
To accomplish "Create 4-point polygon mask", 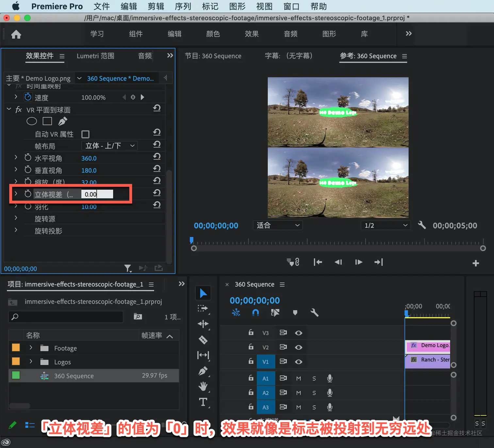I will coord(47,121).
